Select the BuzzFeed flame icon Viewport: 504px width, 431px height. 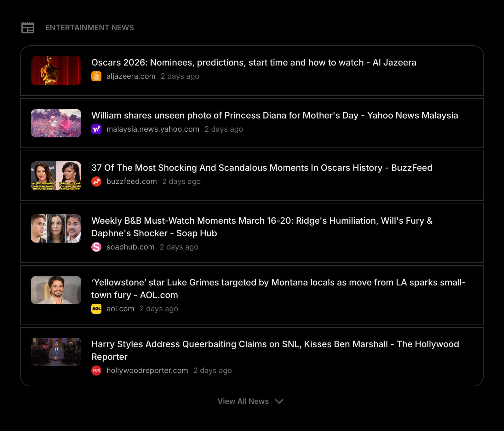[x=97, y=181]
